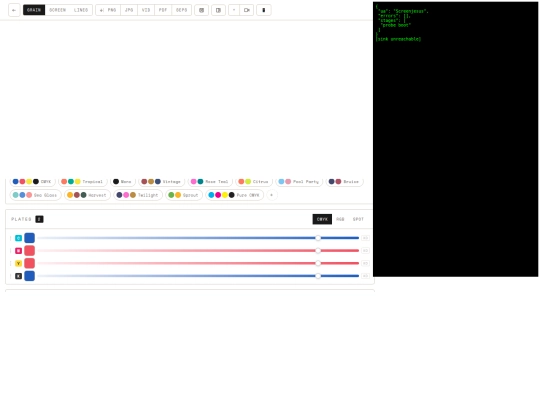
Task: Pick the Geo Gloss palette preset
Action: [x=35, y=195]
